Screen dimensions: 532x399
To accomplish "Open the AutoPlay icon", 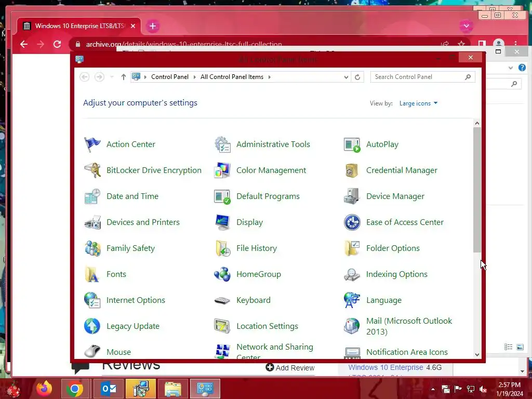I will tap(352, 144).
